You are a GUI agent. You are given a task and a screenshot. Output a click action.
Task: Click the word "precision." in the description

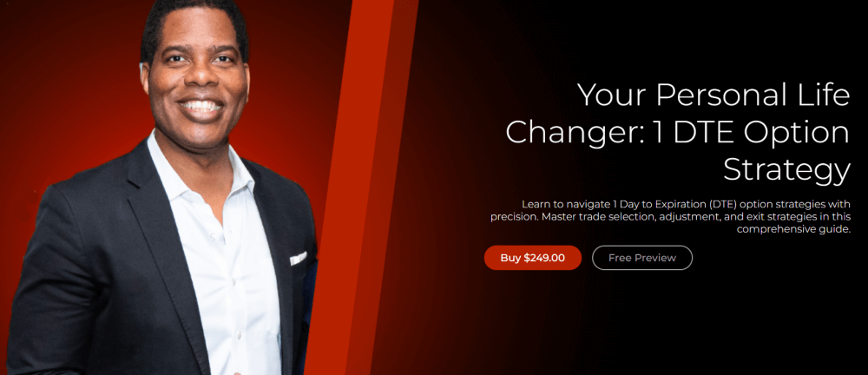pos(514,217)
